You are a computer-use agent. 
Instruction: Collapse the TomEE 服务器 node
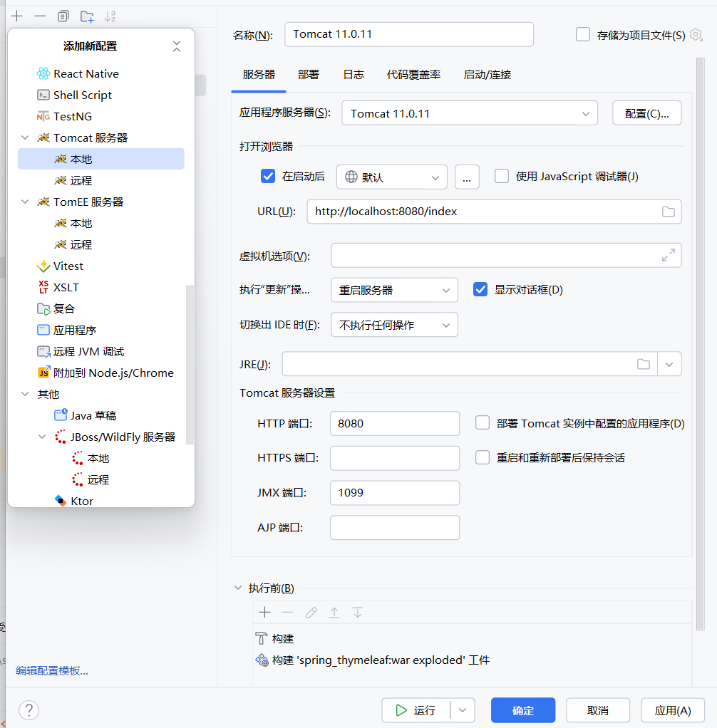coord(25,202)
